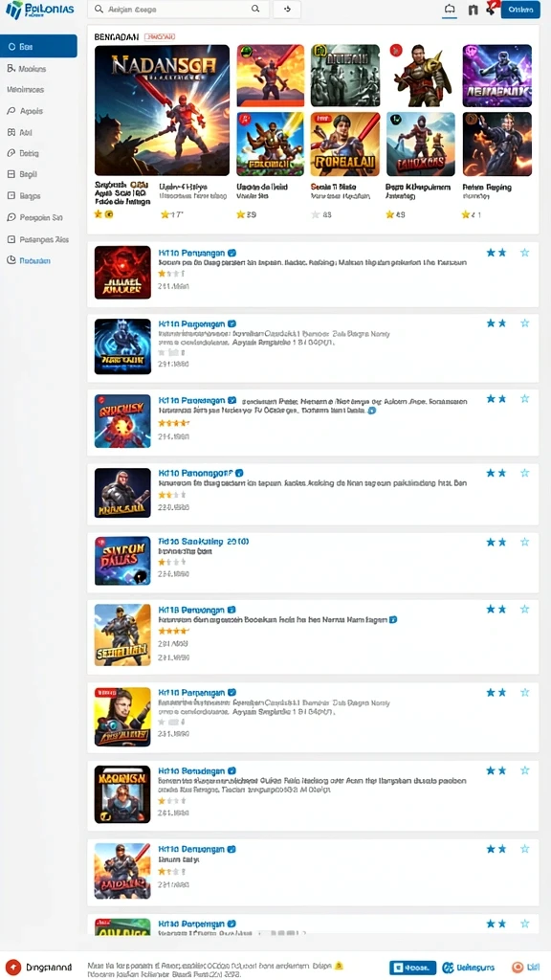Click the verified badge after the red explosion row's title
Image resolution: width=551 pixels, height=980 pixels.
pos(232,400)
